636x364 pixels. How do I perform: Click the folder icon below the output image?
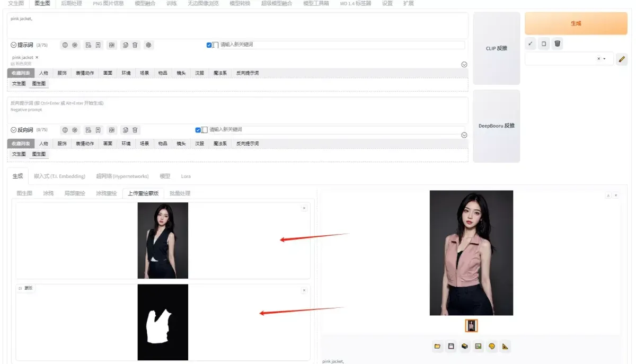437,346
